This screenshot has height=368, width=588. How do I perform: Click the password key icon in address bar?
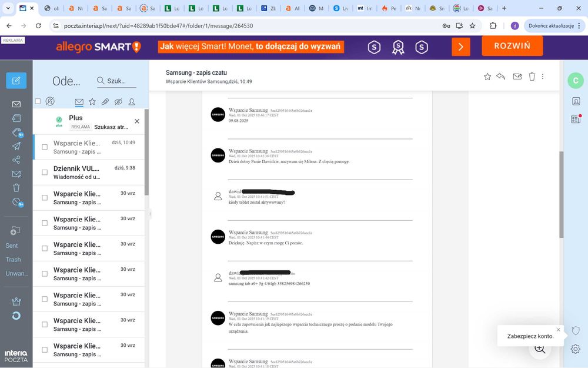[446, 25]
